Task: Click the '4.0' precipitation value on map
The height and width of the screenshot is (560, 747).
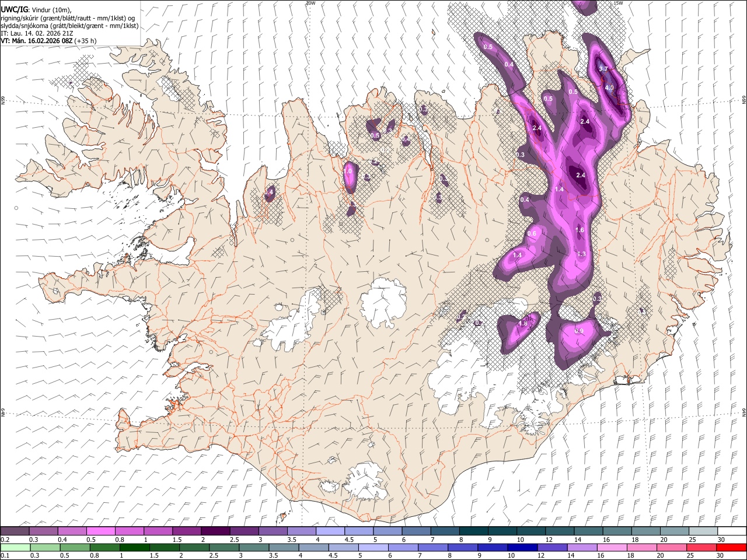Action: point(609,87)
